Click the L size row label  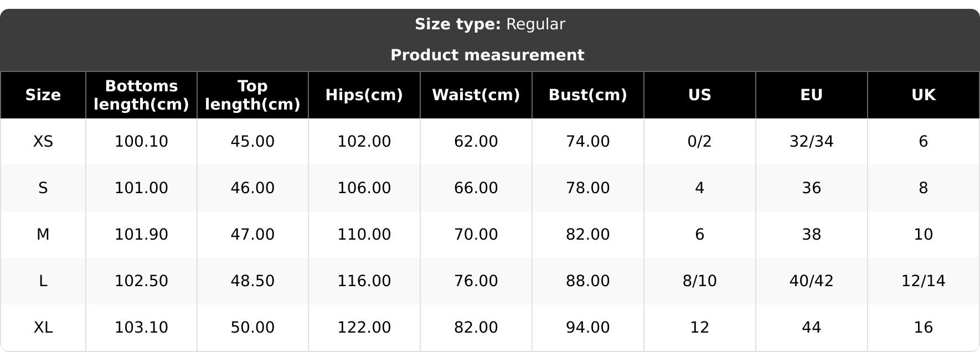pyautogui.click(x=43, y=281)
